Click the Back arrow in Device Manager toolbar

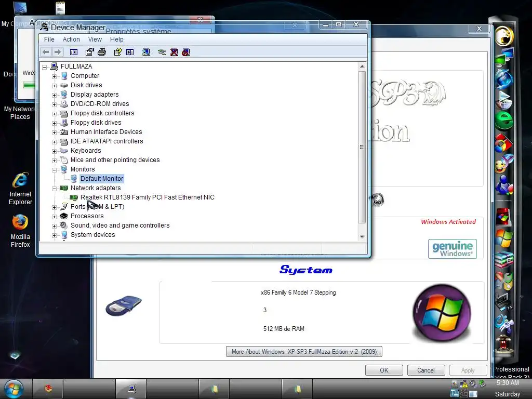pos(46,52)
